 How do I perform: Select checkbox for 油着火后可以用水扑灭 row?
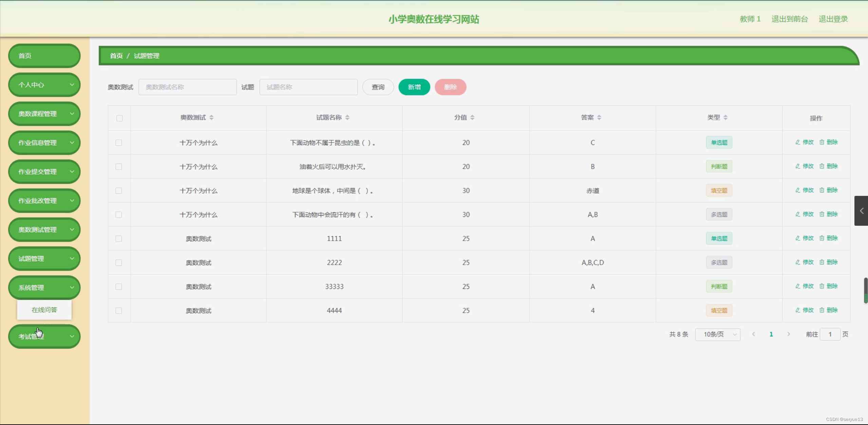point(118,167)
